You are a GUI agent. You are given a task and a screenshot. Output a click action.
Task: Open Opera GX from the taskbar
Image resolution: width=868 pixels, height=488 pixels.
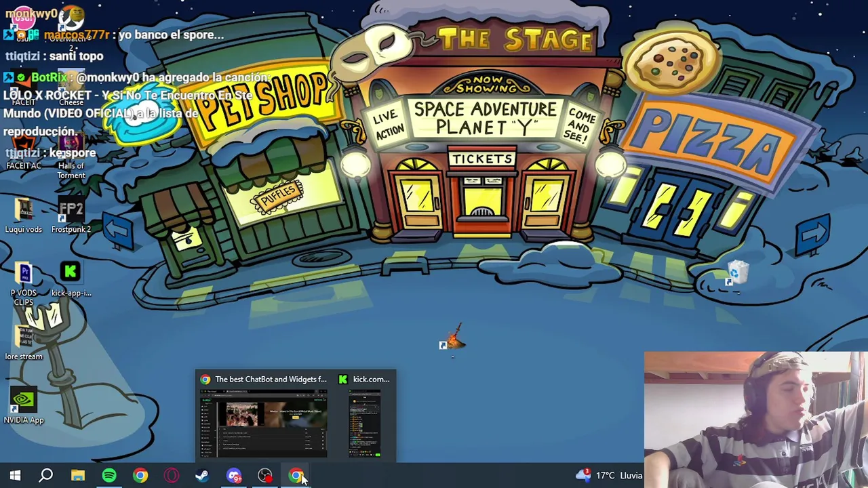click(171, 476)
